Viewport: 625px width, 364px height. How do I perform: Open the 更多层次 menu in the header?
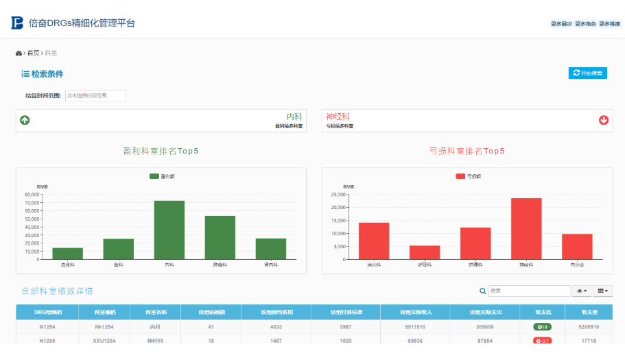(561, 23)
